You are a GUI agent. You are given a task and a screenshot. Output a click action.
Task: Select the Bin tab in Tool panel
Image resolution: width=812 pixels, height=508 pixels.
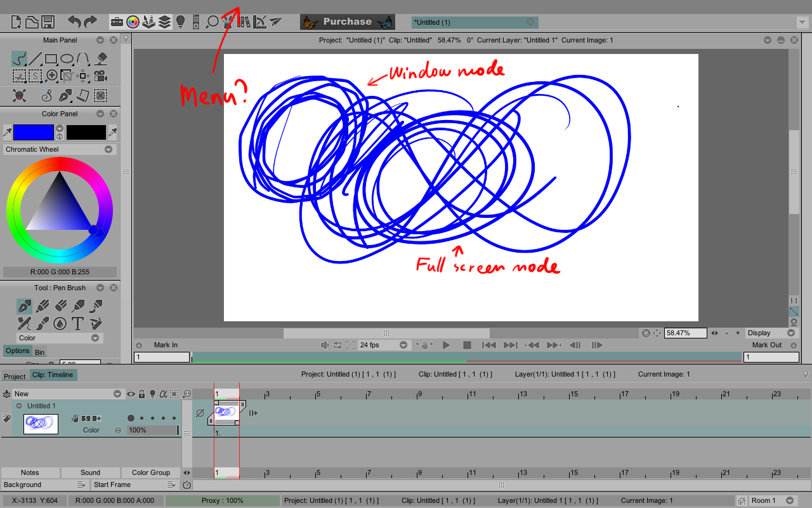click(x=40, y=352)
